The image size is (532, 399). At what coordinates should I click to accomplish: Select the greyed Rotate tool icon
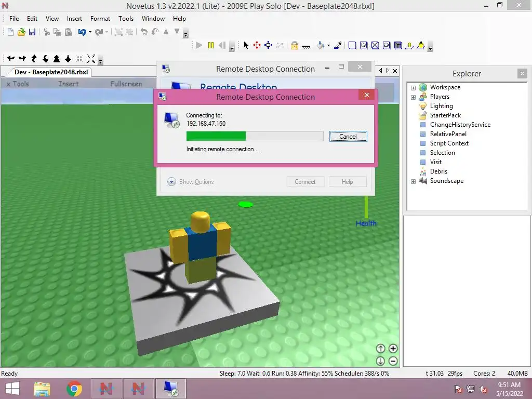point(280,45)
